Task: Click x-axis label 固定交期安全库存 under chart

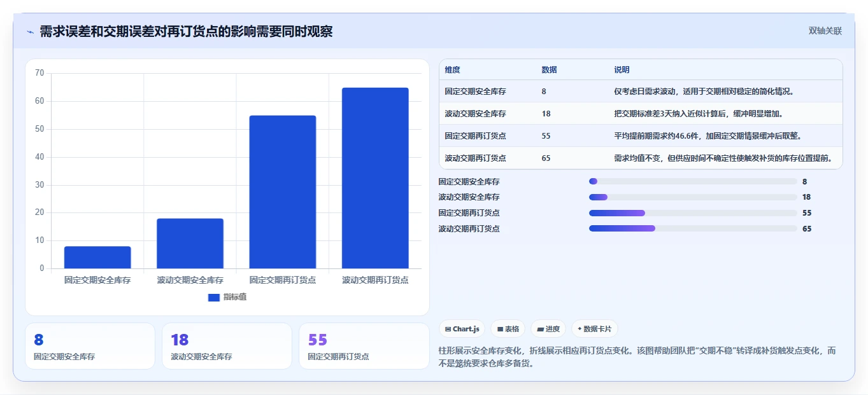Action: click(97, 280)
